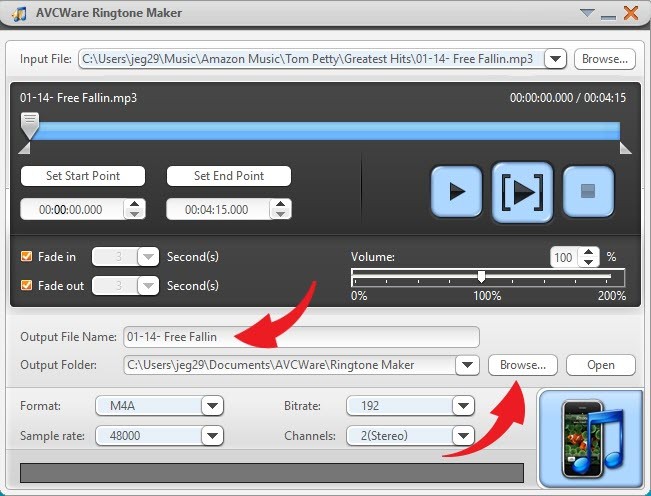Click the iPhone ringtone convert icon
The width and height of the screenshot is (651, 496).
(x=591, y=439)
